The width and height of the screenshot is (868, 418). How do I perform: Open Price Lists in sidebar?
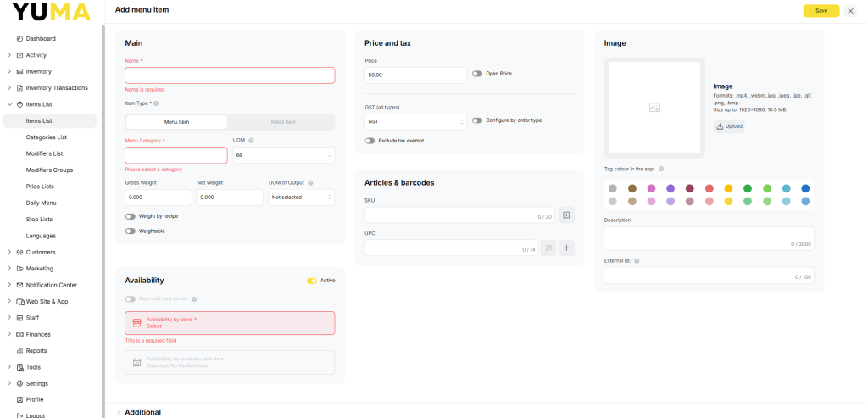pos(40,187)
